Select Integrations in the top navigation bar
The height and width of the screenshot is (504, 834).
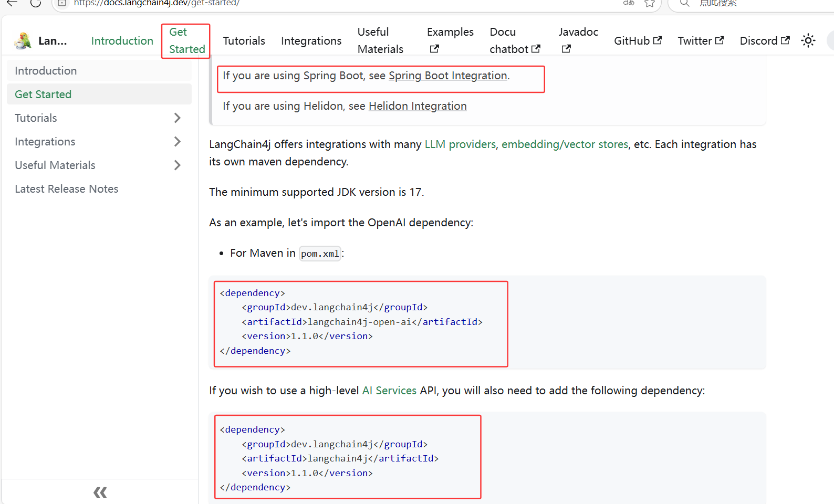[311, 40]
